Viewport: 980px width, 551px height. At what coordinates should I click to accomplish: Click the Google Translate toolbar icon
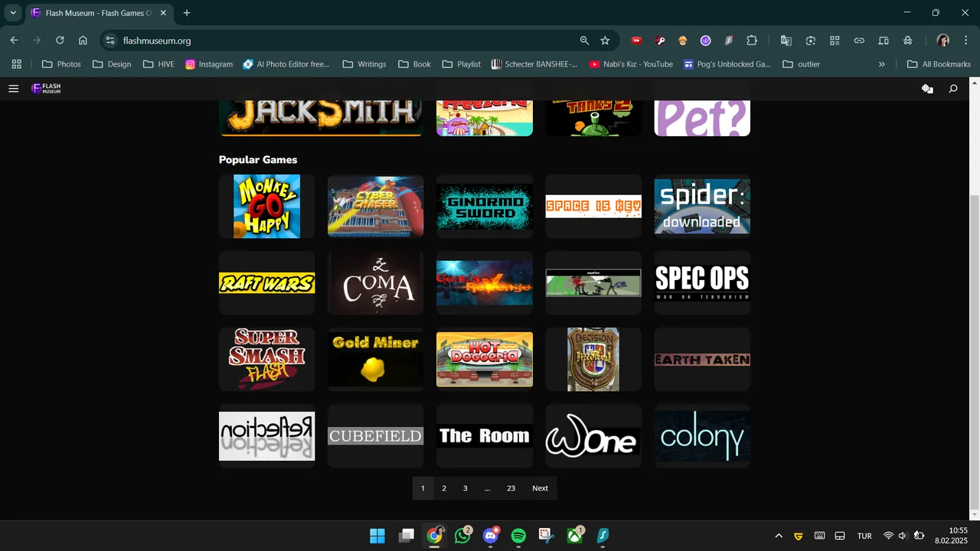tap(786, 41)
